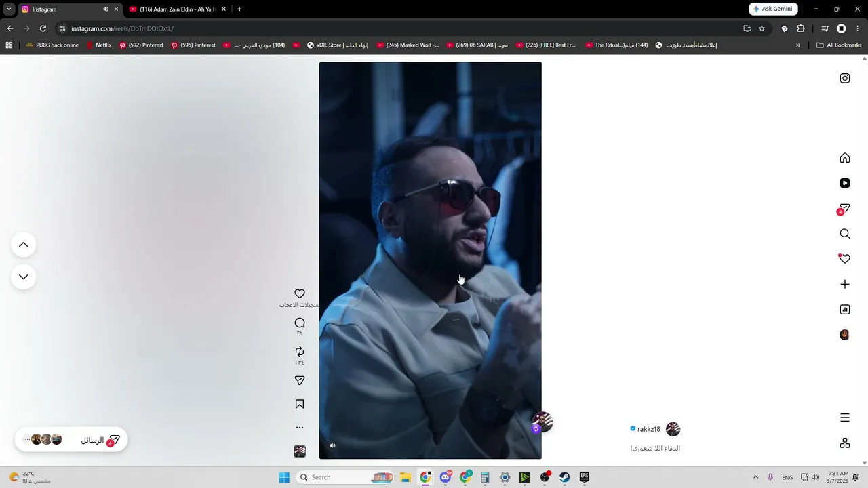Open the Chrome extensions puzzle icon
This screenshot has height=488, width=868.
point(801,28)
